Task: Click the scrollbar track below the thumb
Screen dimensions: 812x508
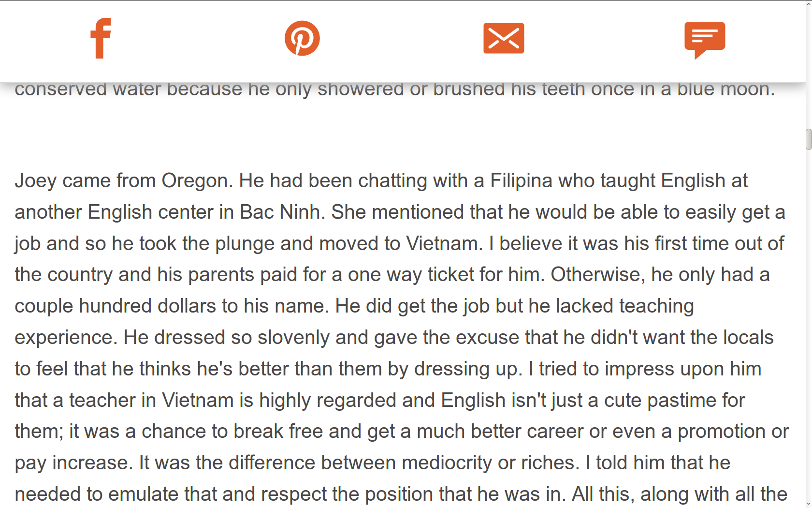Action: click(809, 324)
